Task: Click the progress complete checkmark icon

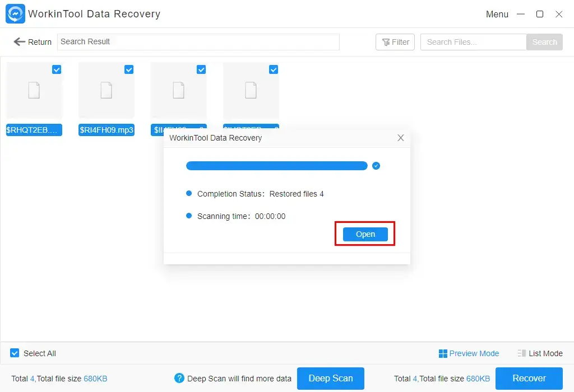Action: tap(376, 166)
